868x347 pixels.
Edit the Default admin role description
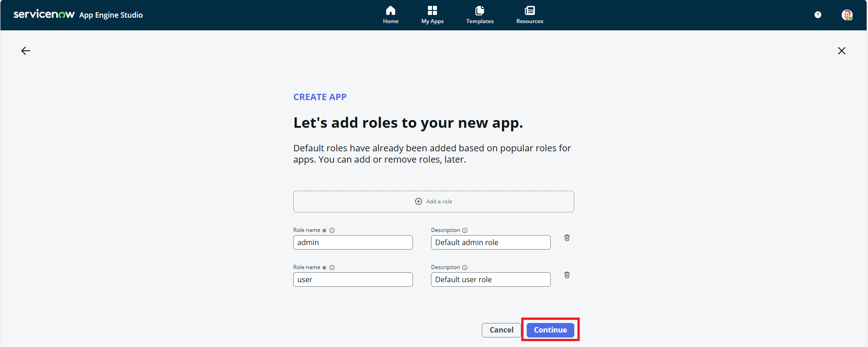tap(490, 242)
